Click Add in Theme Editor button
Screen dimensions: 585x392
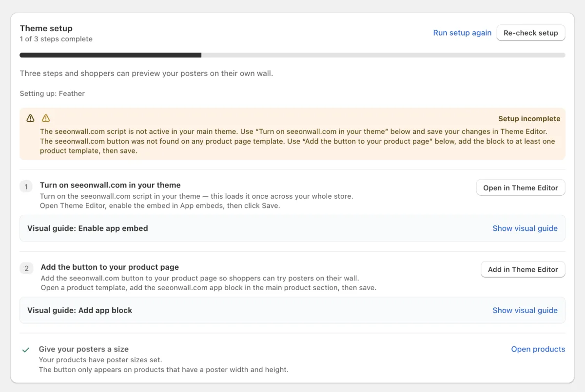point(523,269)
